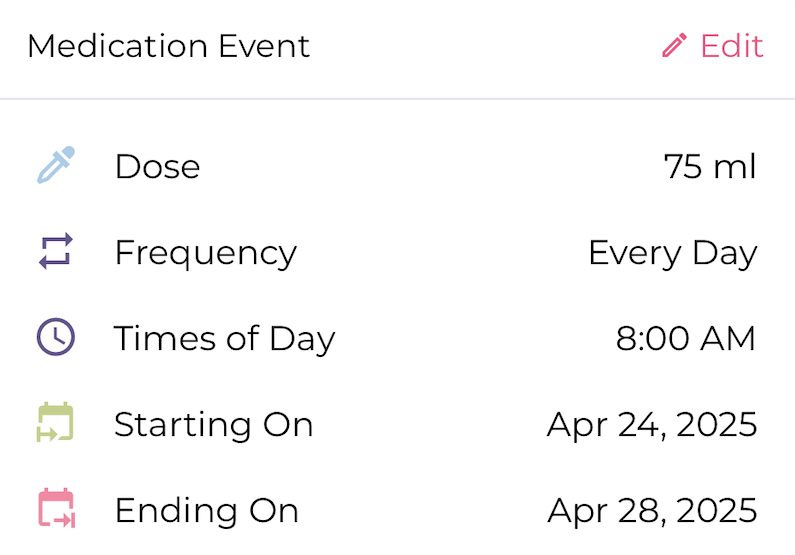Click the pencil icon next to Edit

pos(675,46)
